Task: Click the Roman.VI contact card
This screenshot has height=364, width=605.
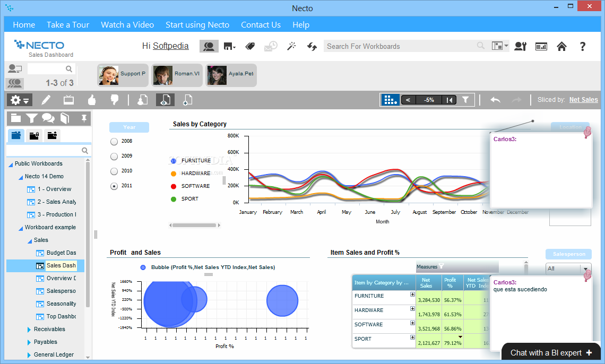Action: pyautogui.click(x=177, y=75)
